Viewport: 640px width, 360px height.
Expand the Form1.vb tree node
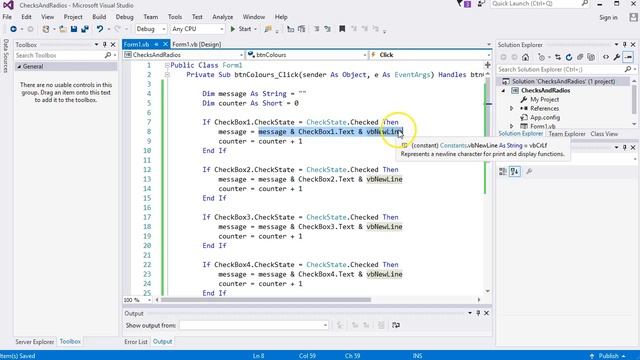point(512,127)
